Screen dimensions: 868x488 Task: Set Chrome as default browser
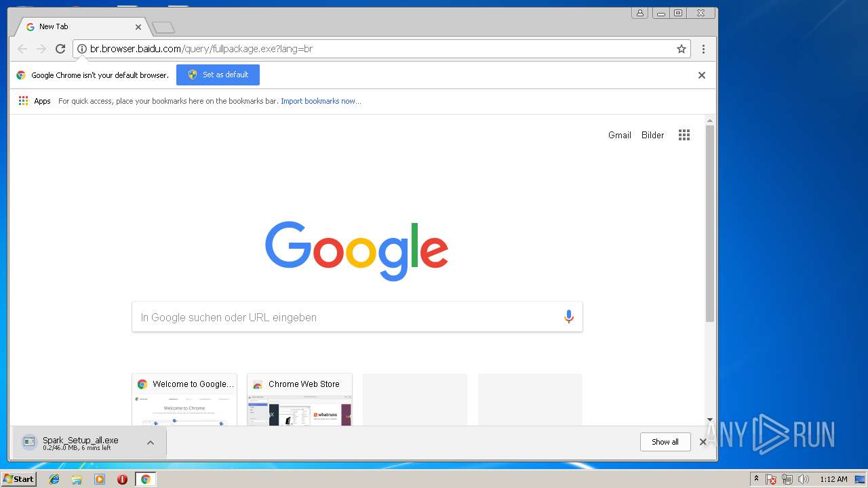[x=218, y=75]
